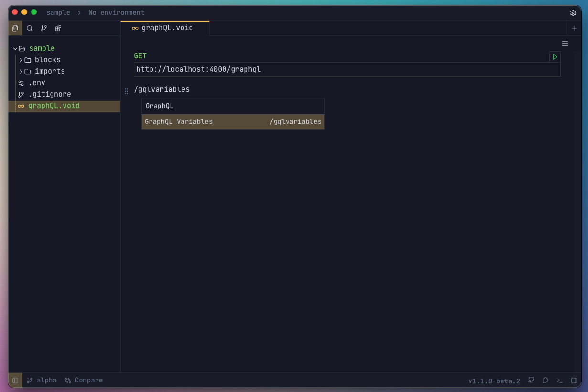The image size is (588, 392).
Task: Run the GET request with the play button
Action: click(x=555, y=56)
